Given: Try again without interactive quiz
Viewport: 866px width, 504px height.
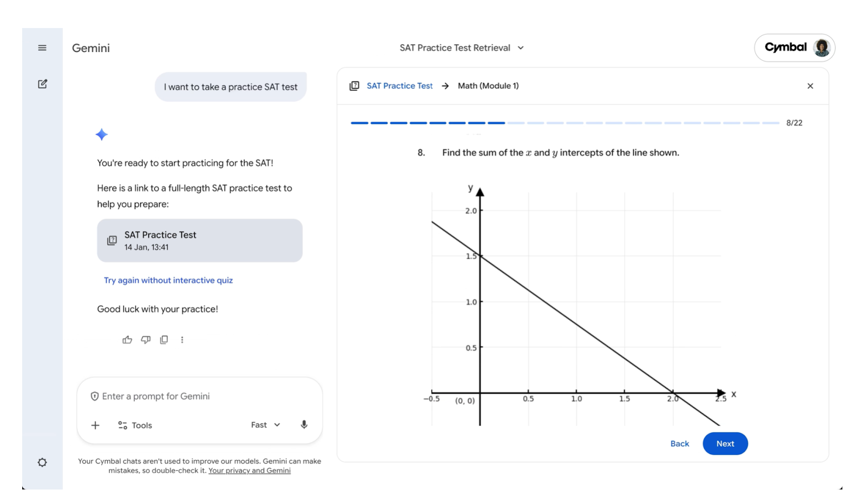Looking at the screenshot, I should 168,280.
